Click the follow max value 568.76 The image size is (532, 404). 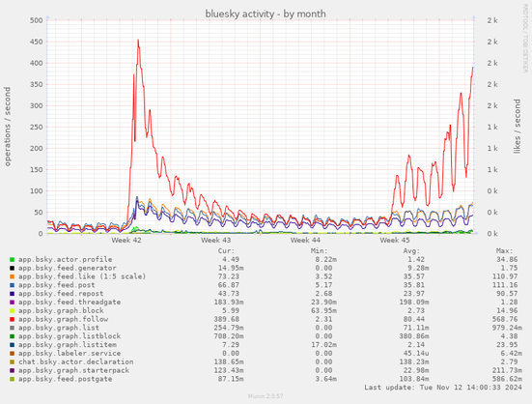tap(505, 320)
